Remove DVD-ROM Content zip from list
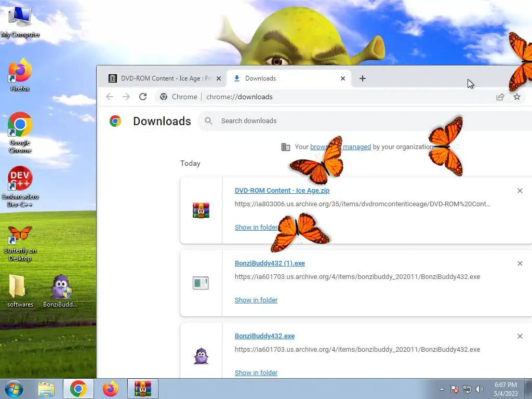Image resolution: width=532 pixels, height=399 pixels. tap(520, 191)
